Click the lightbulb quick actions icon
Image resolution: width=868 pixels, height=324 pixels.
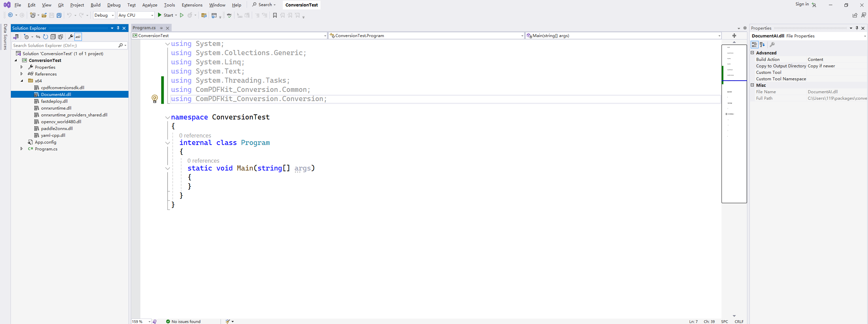point(155,99)
